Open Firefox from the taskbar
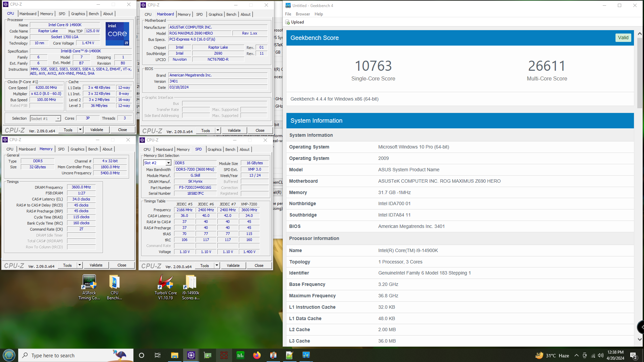This screenshot has height=362, width=644. tap(257, 355)
